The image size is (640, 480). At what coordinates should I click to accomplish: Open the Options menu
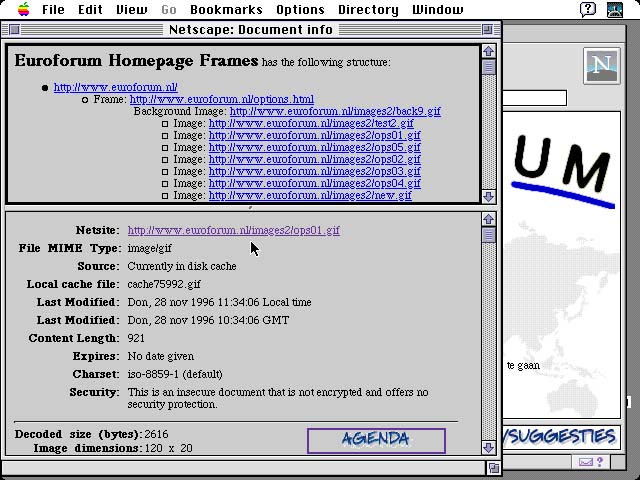click(x=300, y=9)
